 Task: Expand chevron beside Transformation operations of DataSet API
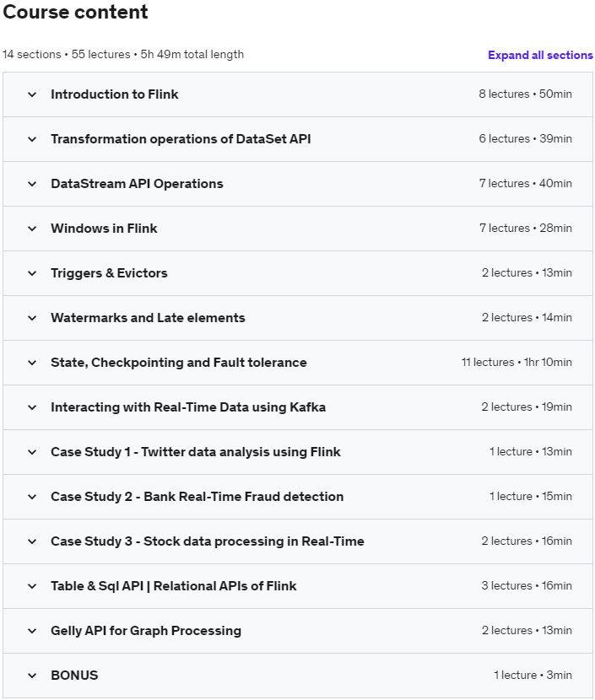tap(32, 139)
